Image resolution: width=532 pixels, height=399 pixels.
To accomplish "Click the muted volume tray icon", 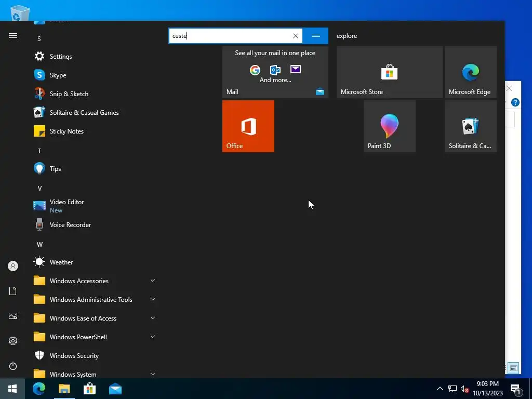I will 464,389.
